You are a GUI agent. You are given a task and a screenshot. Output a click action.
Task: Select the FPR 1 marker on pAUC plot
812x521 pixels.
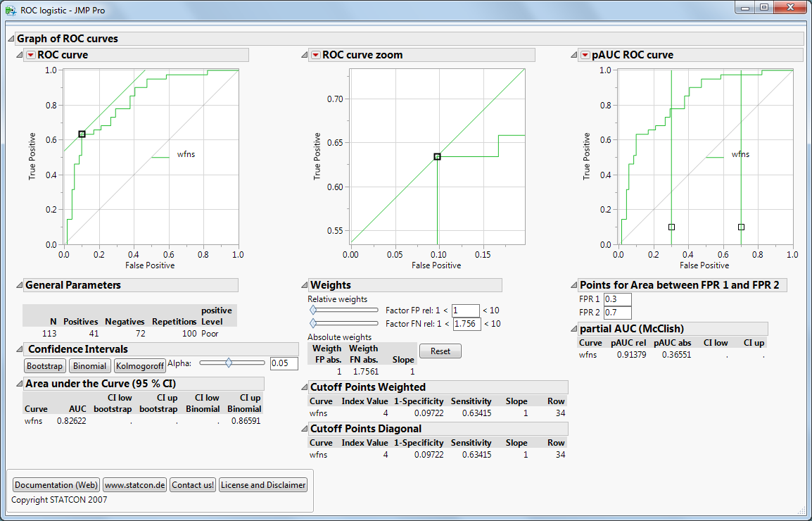coord(671,227)
